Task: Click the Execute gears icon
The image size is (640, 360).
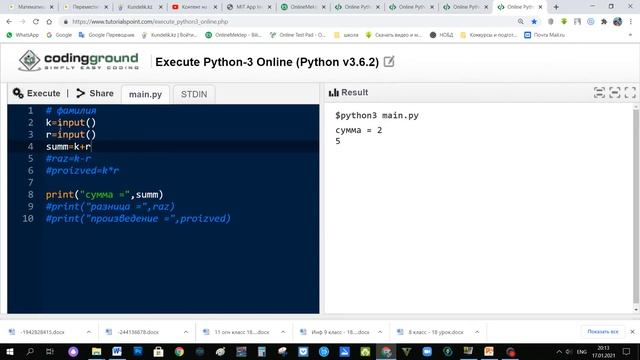Action: [x=18, y=93]
